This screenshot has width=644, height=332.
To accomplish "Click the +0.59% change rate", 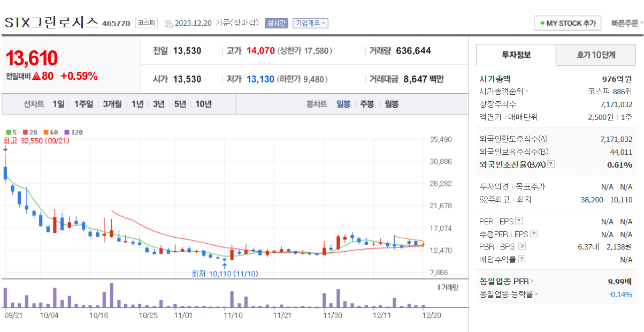I will (79, 76).
